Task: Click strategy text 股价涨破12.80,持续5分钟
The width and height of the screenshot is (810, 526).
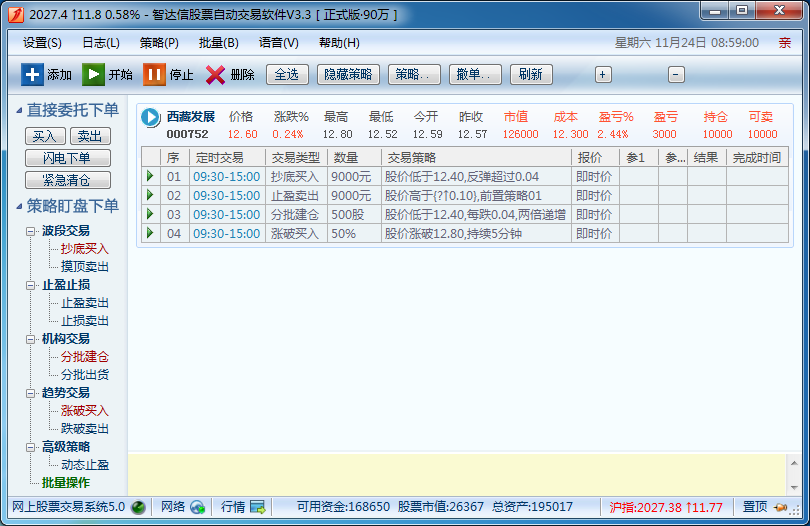Action: pos(453,234)
